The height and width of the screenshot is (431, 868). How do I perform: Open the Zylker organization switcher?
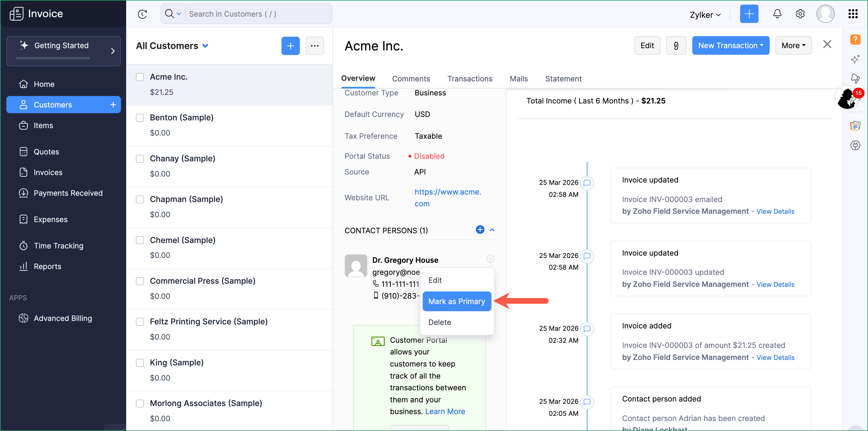point(705,15)
